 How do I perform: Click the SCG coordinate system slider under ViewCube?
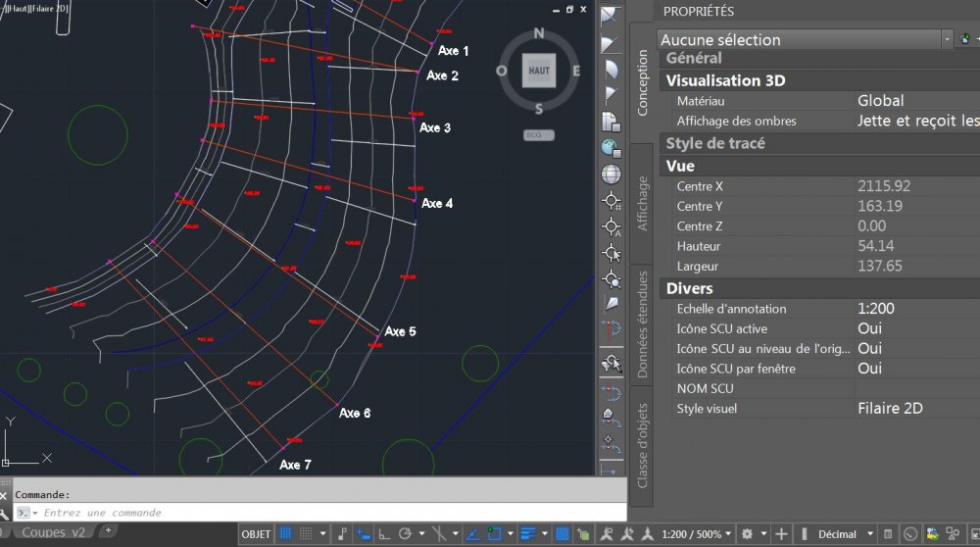pyautogui.click(x=539, y=135)
